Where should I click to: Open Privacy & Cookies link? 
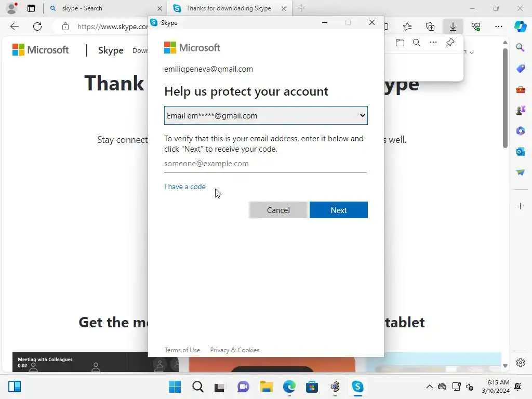point(235,350)
